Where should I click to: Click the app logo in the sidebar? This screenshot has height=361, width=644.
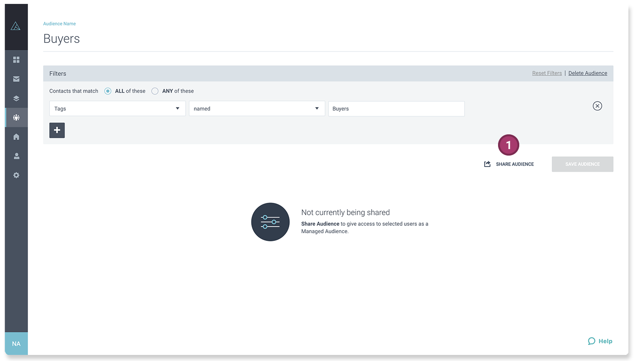16,26
